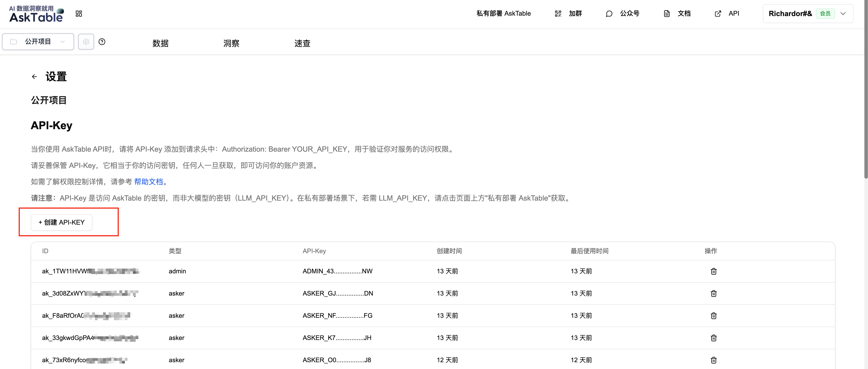Viewport: 868px width, 369px height.
Task: Click the back arrow next to 设置
Action: tap(34, 77)
